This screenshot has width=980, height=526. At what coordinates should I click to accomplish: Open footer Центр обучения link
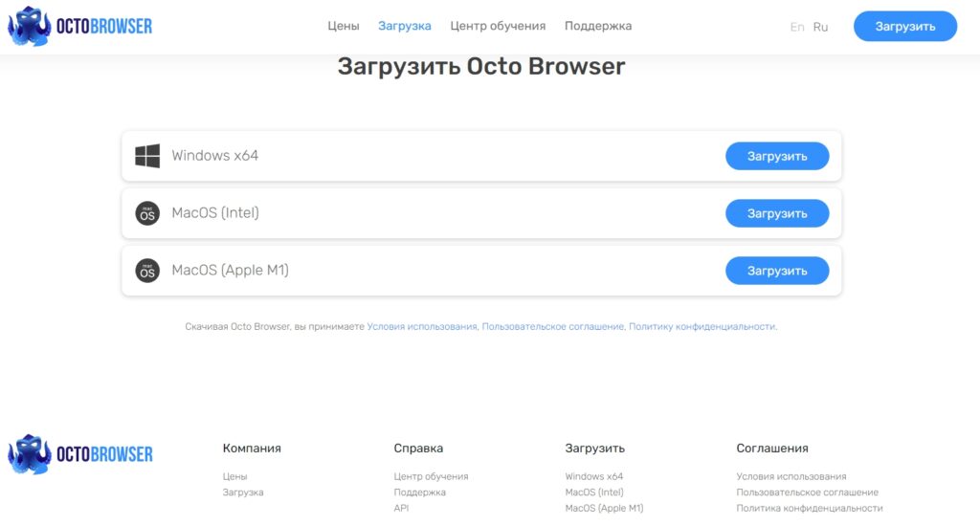pos(431,476)
